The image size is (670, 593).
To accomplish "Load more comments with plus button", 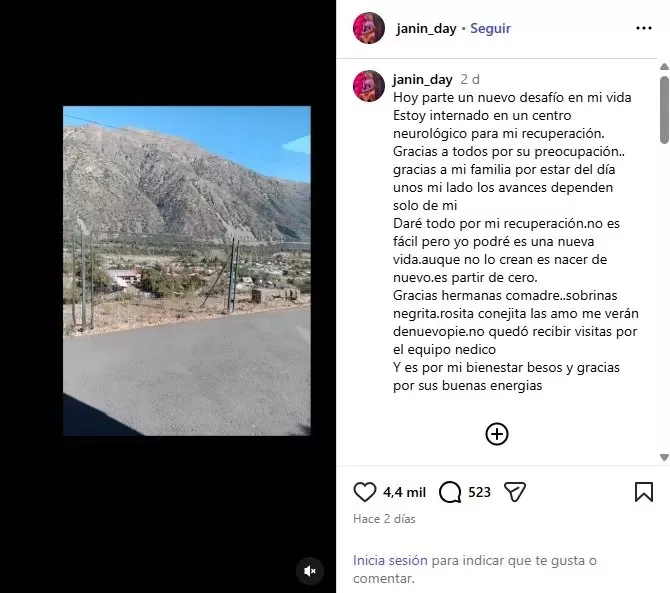I will coord(497,434).
